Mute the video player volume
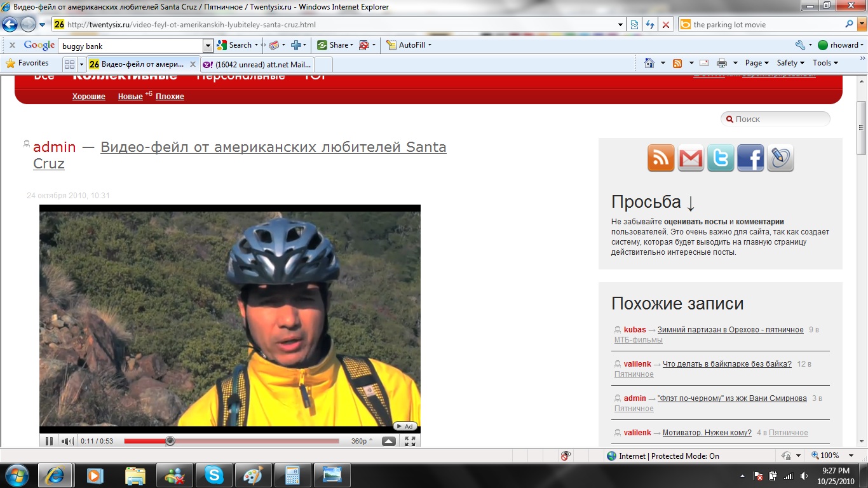This screenshot has width=868, height=488. click(x=67, y=441)
